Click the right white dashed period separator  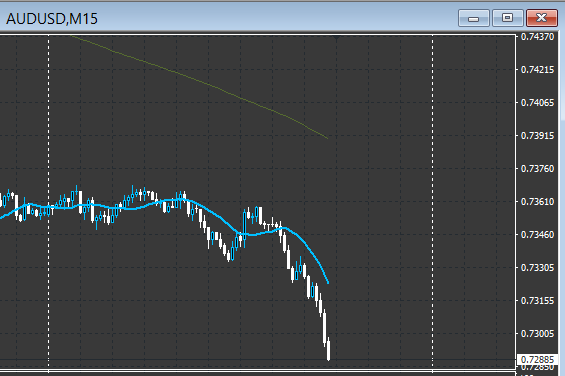tap(432, 202)
